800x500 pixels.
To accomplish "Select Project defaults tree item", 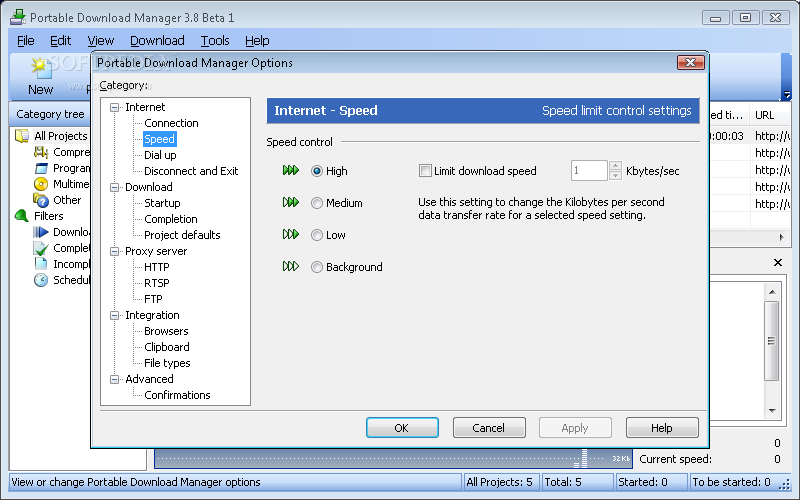I will point(182,235).
